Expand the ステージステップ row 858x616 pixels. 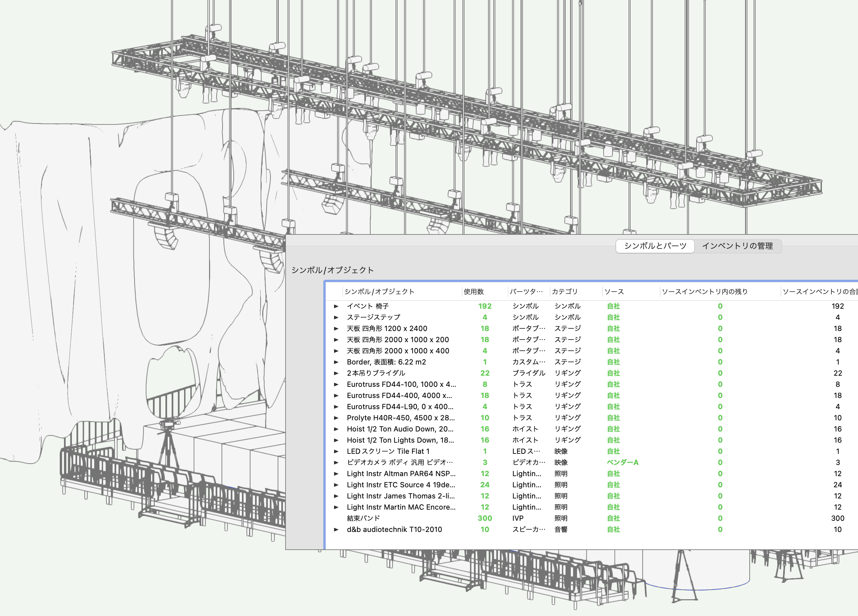click(x=336, y=317)
